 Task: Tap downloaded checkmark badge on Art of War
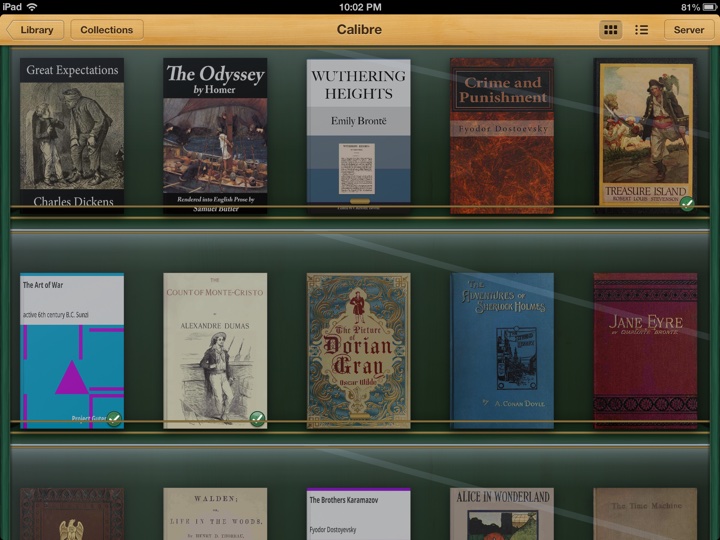pos(114,419)
